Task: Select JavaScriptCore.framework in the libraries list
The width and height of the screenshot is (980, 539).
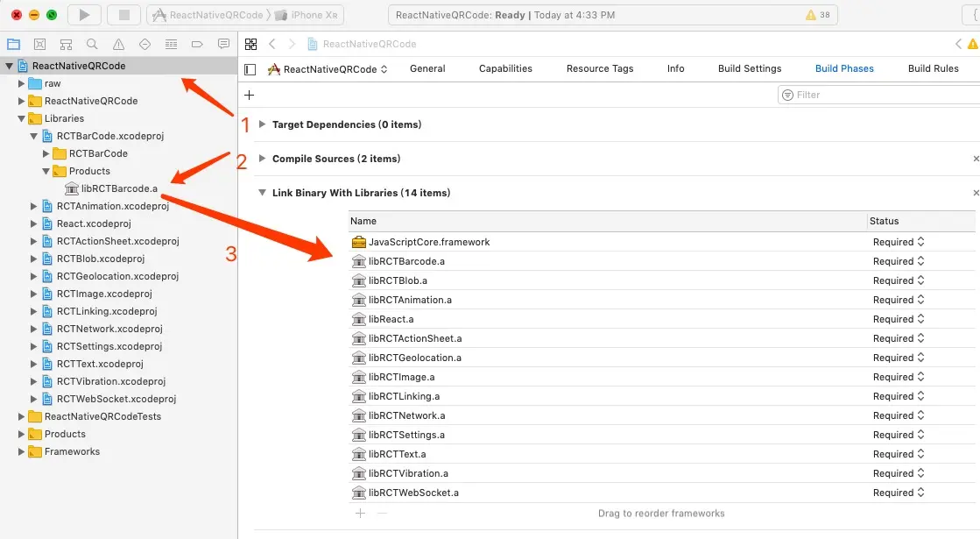Action: 429,242
